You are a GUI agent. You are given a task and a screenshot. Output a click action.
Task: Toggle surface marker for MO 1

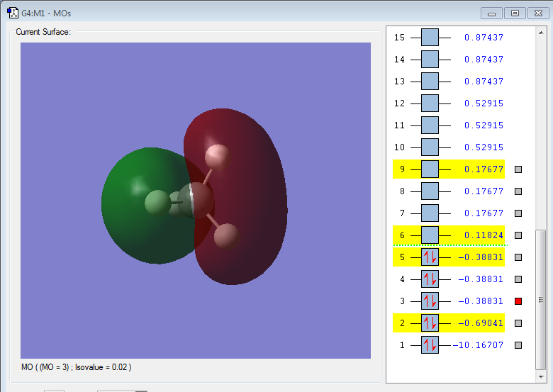518,345
